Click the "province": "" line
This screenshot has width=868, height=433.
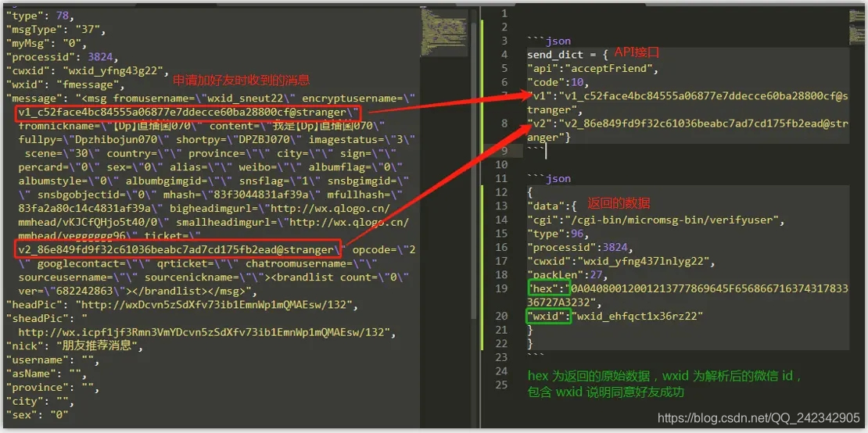pos(52,388)
